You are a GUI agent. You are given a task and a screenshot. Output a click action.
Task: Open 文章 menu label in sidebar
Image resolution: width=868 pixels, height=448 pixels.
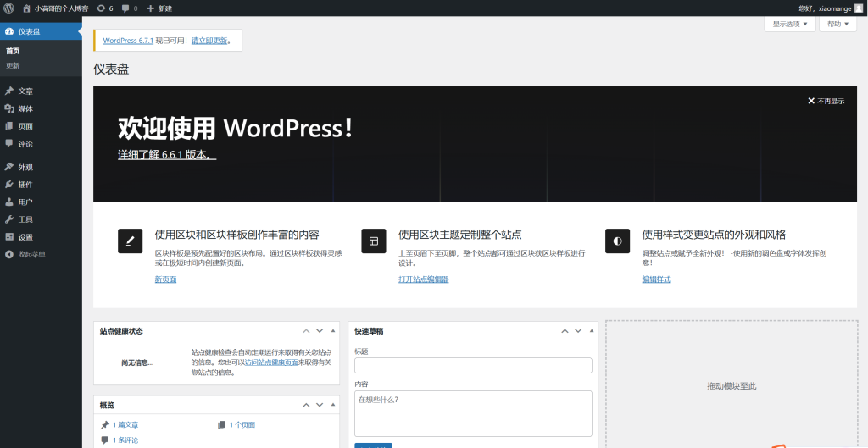click(25, 91)
